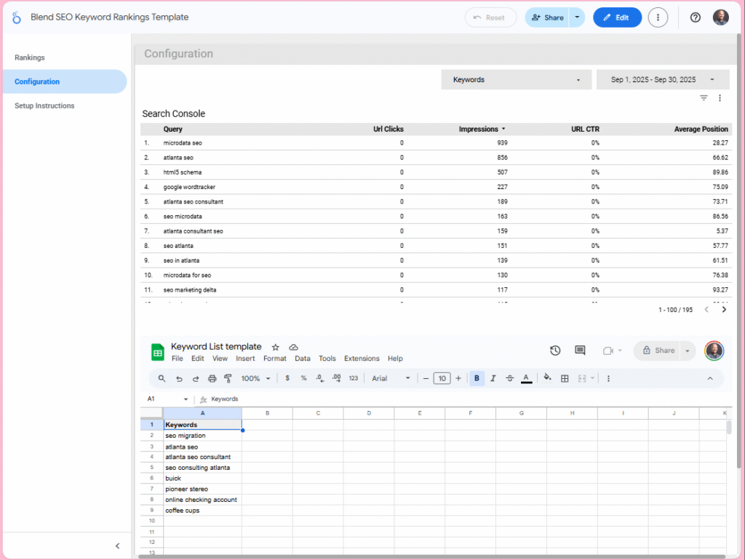Screen dimensions: 745x560
Task: Apply percent format to the selection
Action: click(303, 378)
